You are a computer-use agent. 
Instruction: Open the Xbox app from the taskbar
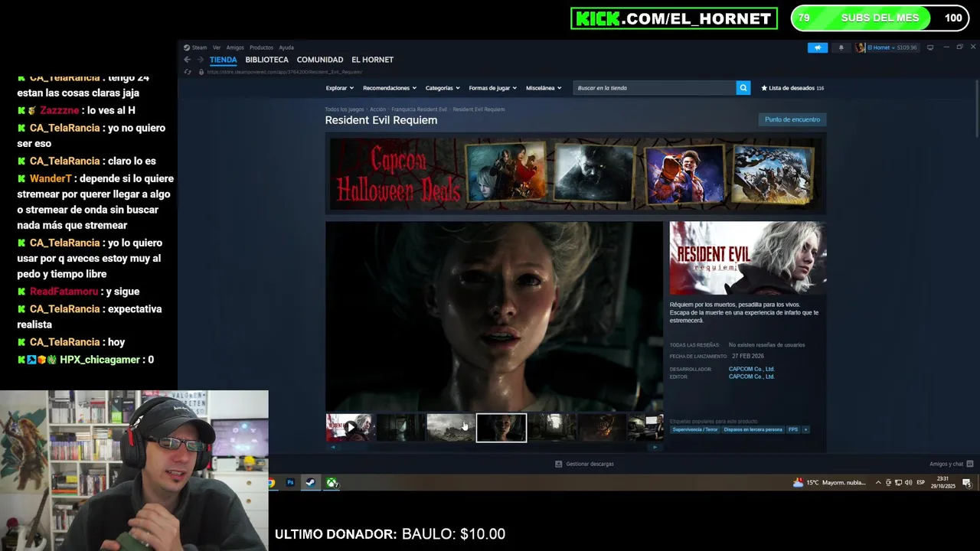point(332,483)
